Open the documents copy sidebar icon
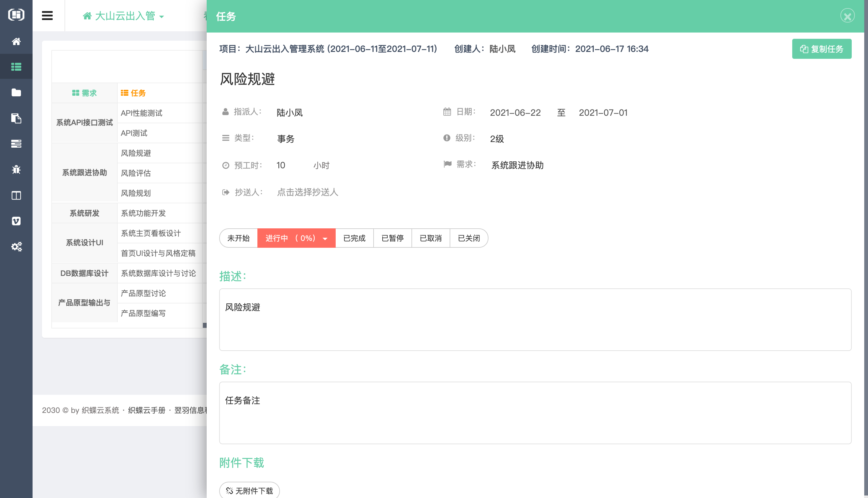 tap(16, 118)
